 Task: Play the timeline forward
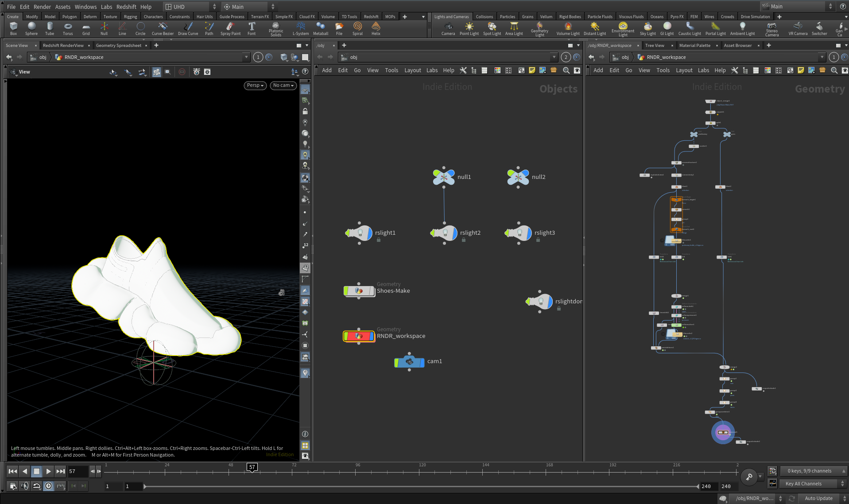(48, 471)
